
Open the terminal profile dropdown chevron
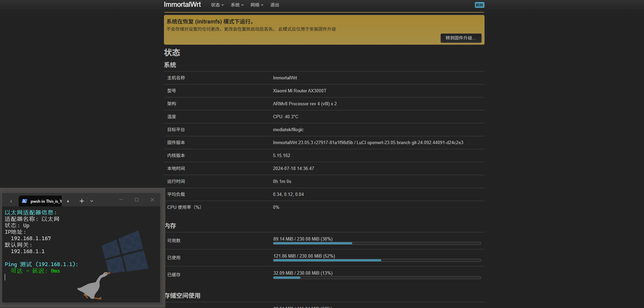pos(92,201)
